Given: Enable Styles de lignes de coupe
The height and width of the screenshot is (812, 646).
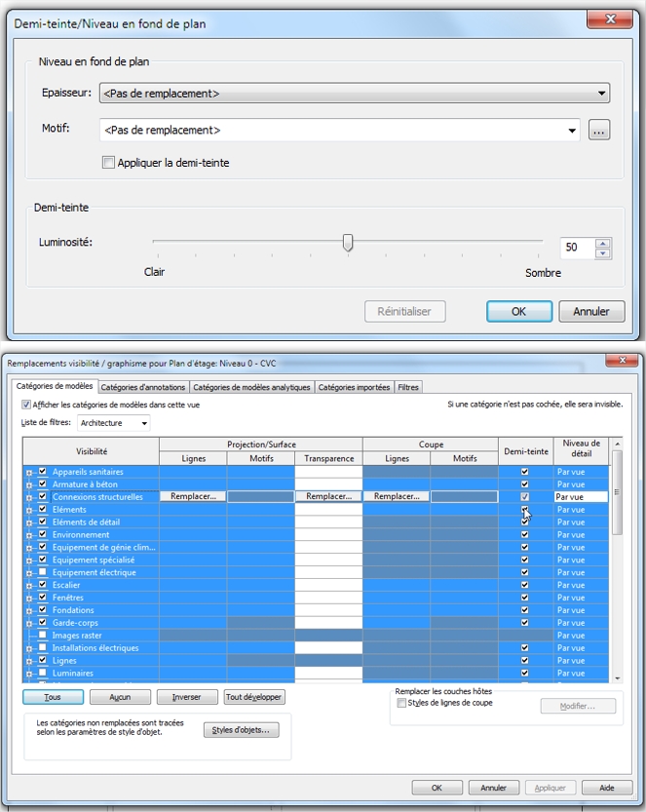Looking at the screenshot, I should (x=401, y=702).
